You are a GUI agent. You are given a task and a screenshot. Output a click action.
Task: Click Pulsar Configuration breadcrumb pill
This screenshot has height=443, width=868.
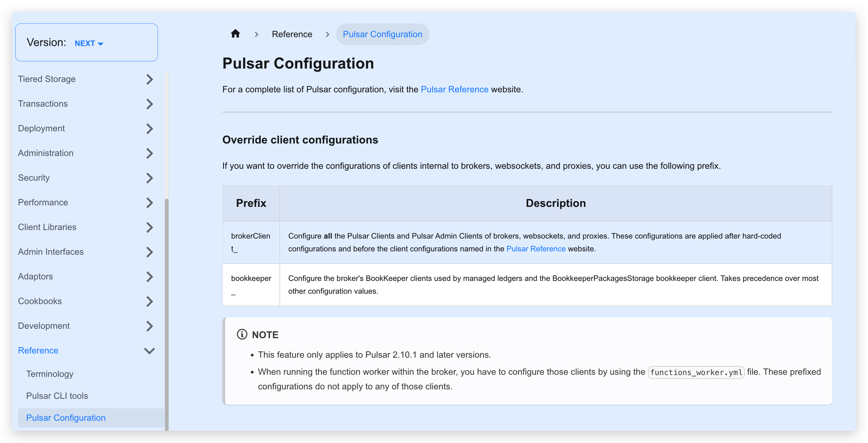click(382, 34)
